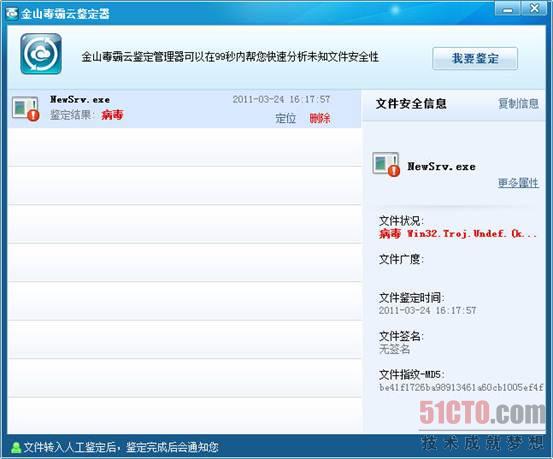553x459 pixels.
Task: Click the 文件广度 label
Action: [401, 259]
